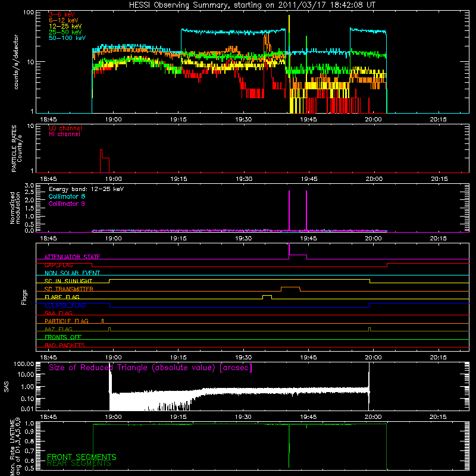
Task: Select the 3-6 keV legend label
Action: (x=62, y=14)
